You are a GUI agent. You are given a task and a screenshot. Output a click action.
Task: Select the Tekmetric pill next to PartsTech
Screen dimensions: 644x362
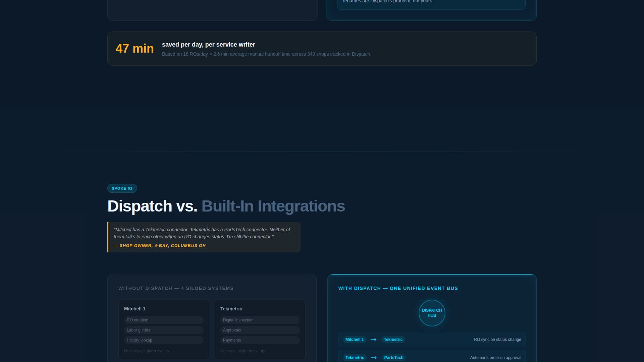coord(355,357)
